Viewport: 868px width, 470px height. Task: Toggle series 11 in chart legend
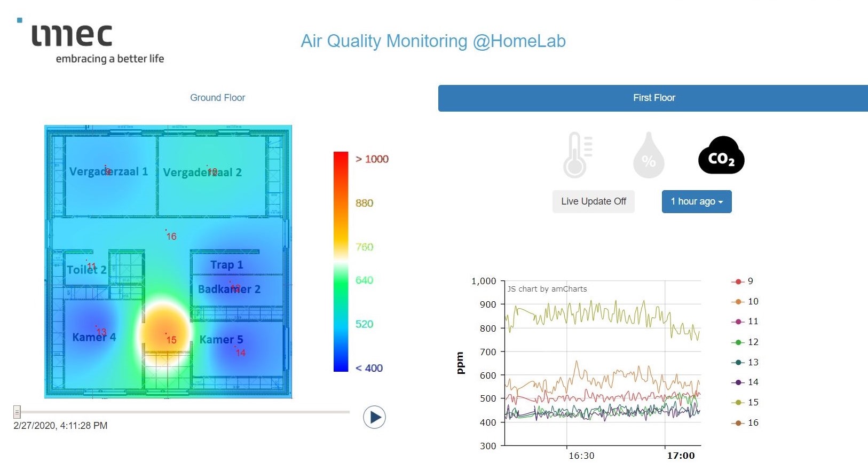(745, 322)
